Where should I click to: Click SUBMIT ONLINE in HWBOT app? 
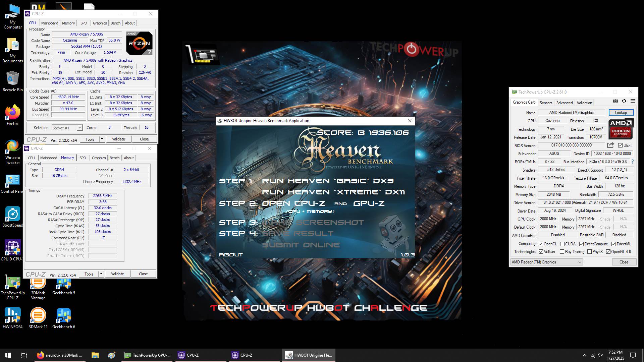301,245
